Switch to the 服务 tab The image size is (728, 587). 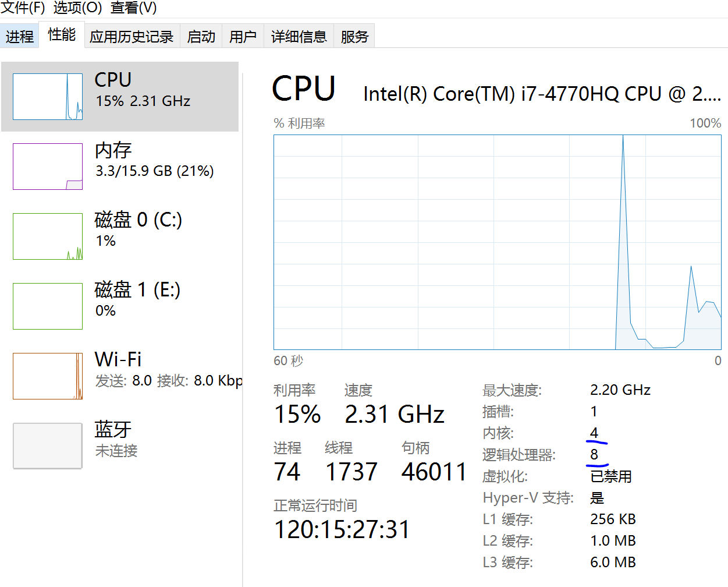[x=354, y=37]
